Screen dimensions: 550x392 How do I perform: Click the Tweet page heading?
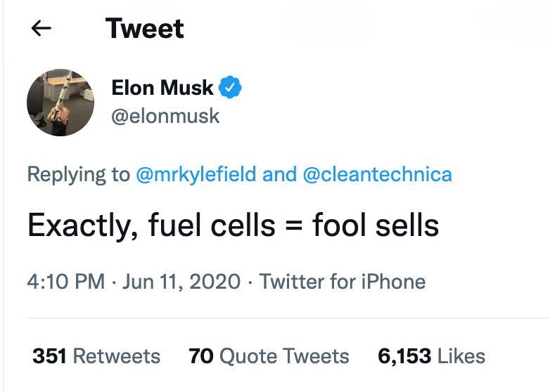coord(145,28)
